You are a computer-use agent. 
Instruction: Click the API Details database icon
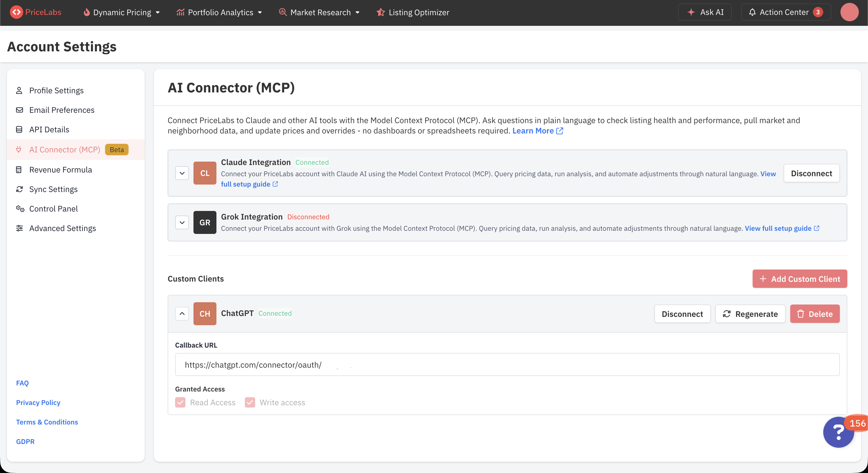(x=19, y=129)
